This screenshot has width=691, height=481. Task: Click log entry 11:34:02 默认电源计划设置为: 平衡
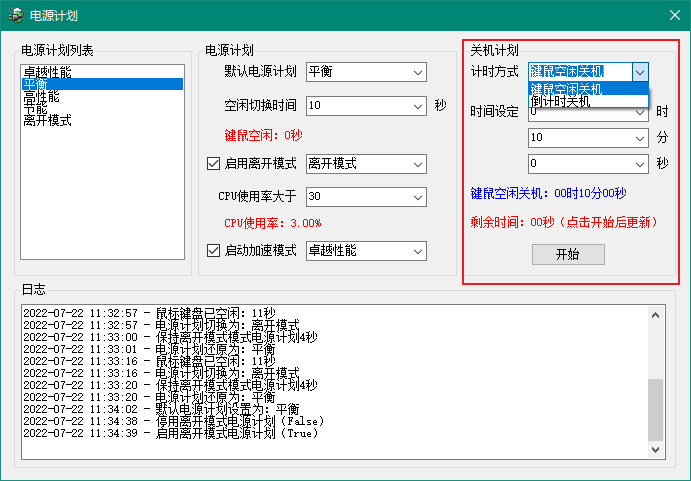click(x=161, y=409)
